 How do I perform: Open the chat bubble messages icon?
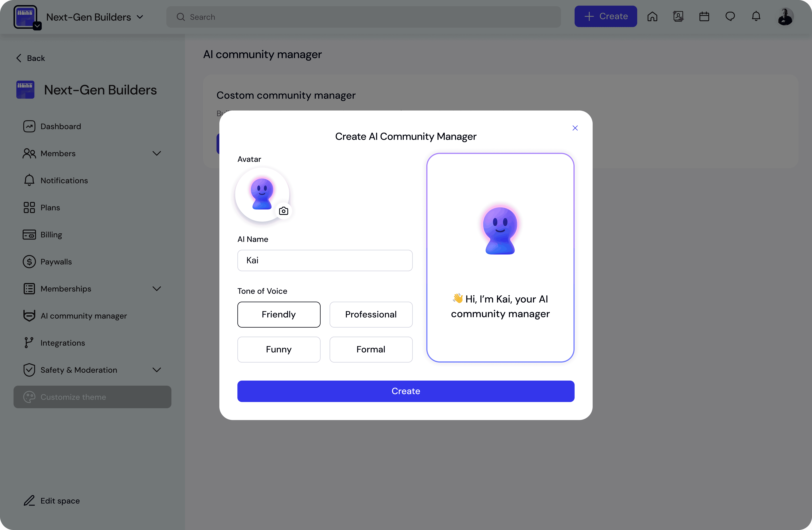pos(730,16)
